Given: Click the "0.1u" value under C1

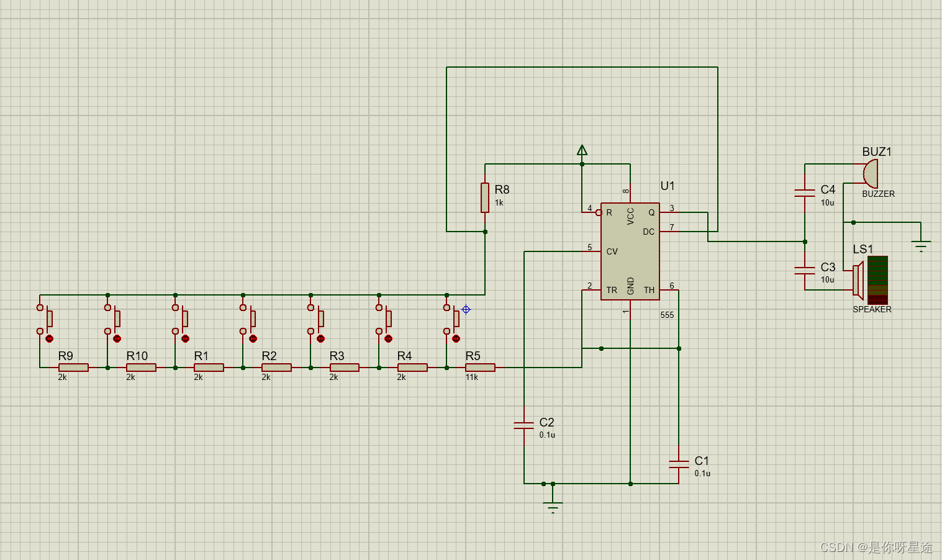Looking at the screenshot, I should [x=702, y=474].
